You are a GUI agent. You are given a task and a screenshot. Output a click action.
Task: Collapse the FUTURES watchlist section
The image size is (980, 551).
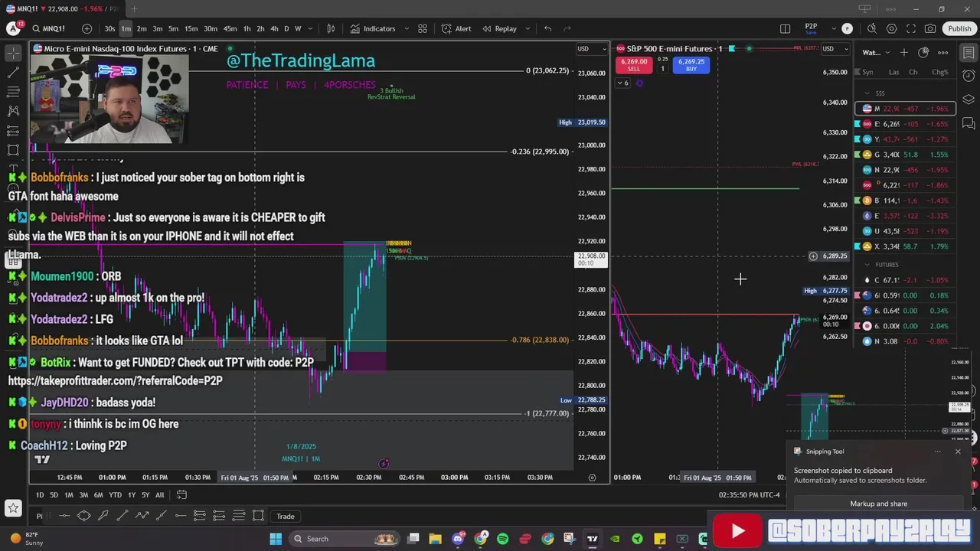point(867,265)
